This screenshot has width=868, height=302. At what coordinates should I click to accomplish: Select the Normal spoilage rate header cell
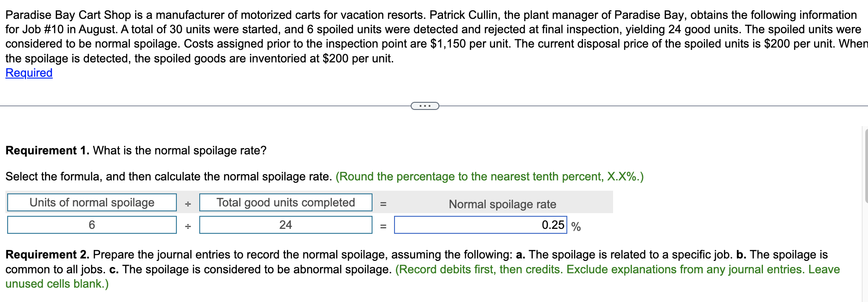click(x=502, y=204)
